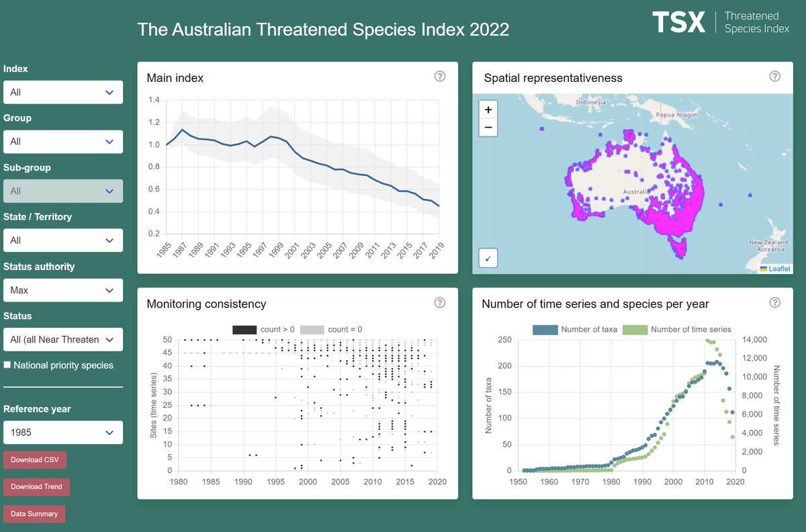This screenshot has height=532, width=806.
Task: Open the Group dropdown
Action: [63, 142]
